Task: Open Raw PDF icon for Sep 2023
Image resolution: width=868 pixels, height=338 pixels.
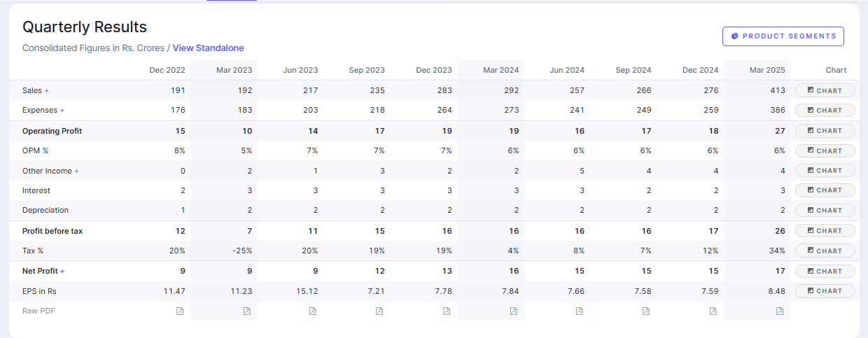Action: 379,311
